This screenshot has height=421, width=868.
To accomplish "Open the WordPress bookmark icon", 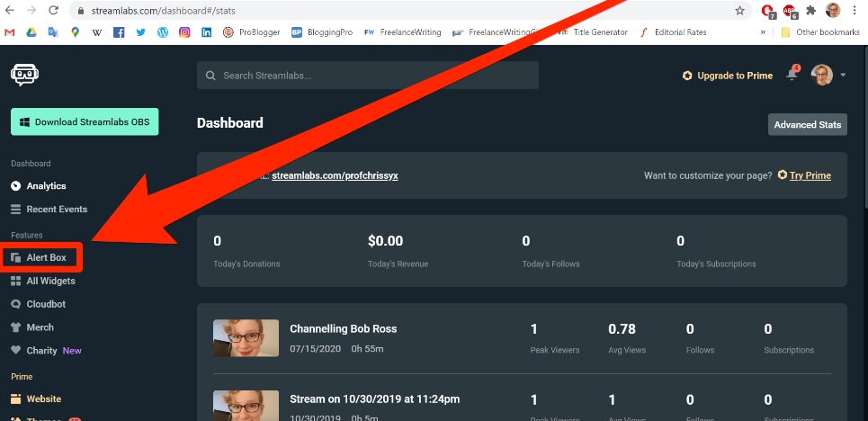I will (162, 32).
